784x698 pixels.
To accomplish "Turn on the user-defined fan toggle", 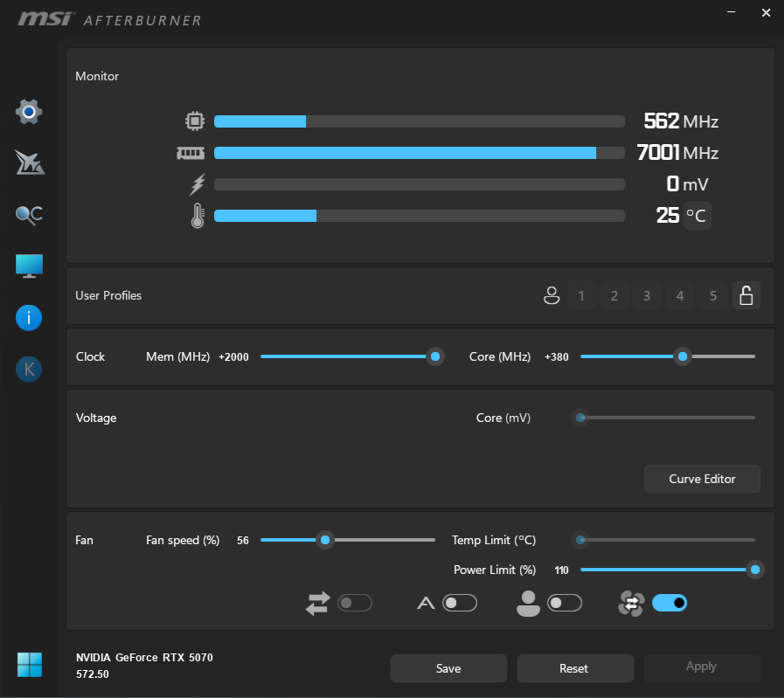I will click(x=564, y=603).
